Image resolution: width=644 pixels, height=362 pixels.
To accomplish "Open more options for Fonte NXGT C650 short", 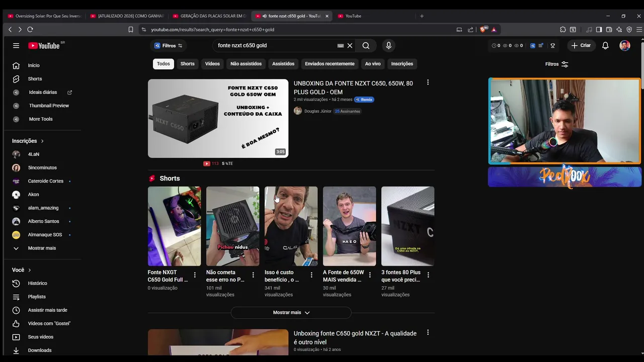I will (195, 275).
